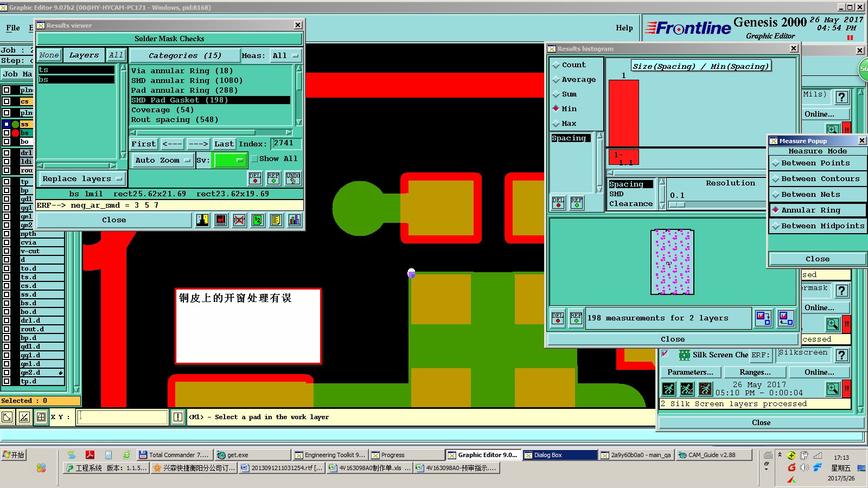Click the UNDO icon in Results viewer
868x488 pixels.
coord(293,178)
